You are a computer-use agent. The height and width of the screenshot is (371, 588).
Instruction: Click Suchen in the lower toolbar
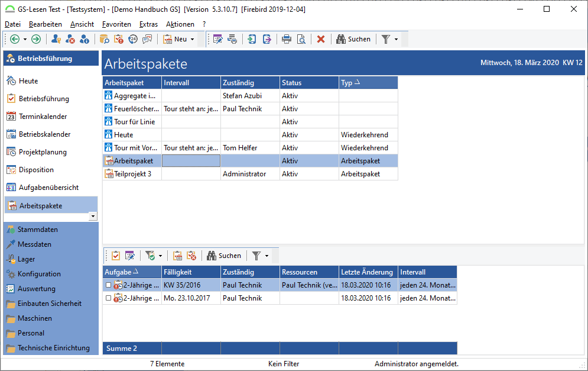(224, 256)
